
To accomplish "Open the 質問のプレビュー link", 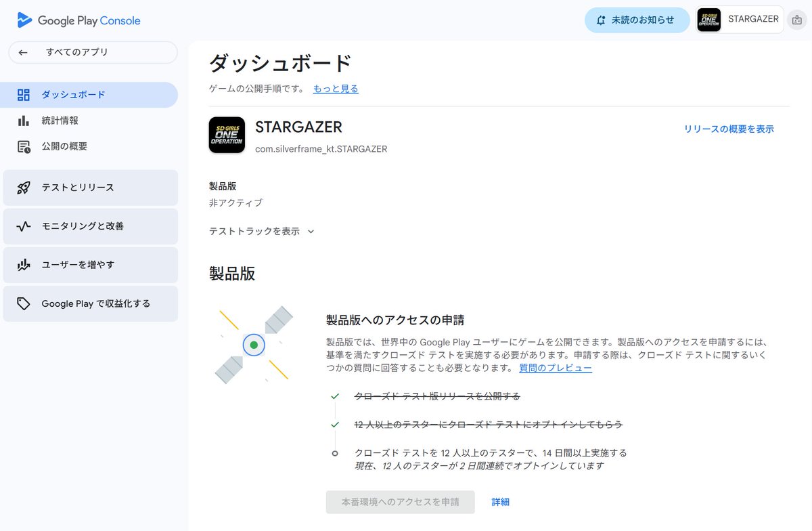I will (x=556, y=368).
